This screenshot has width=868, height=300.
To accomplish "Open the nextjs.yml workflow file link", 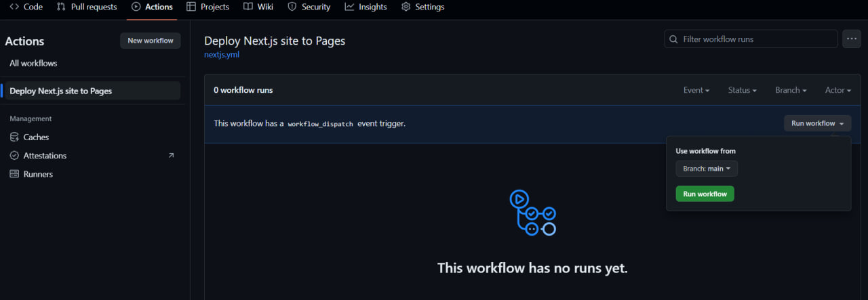I will pyautogui.click(x=222, y=54).
